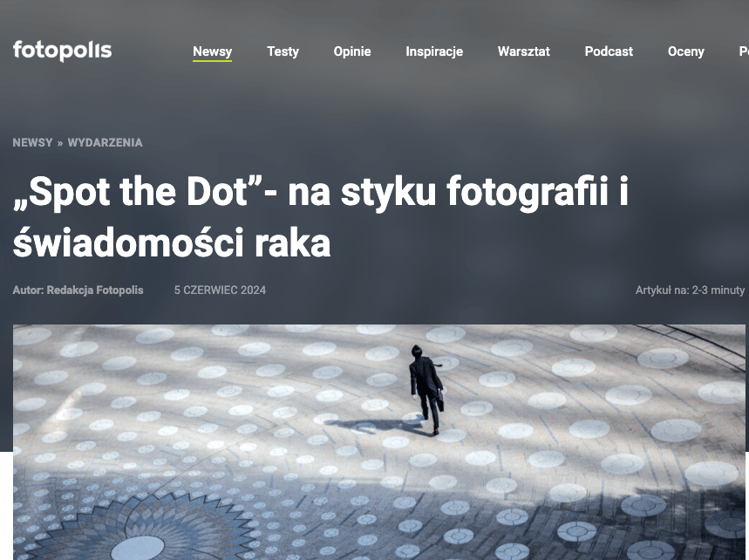Navigate to Warsztat
This screenshot has height=560, width=749.
(523, 51)
